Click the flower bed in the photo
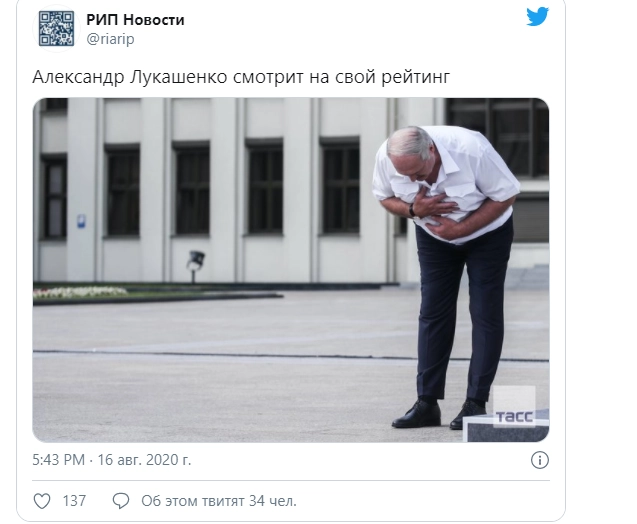This screenshot has width=637, height=524. click(x=81, y=292)
